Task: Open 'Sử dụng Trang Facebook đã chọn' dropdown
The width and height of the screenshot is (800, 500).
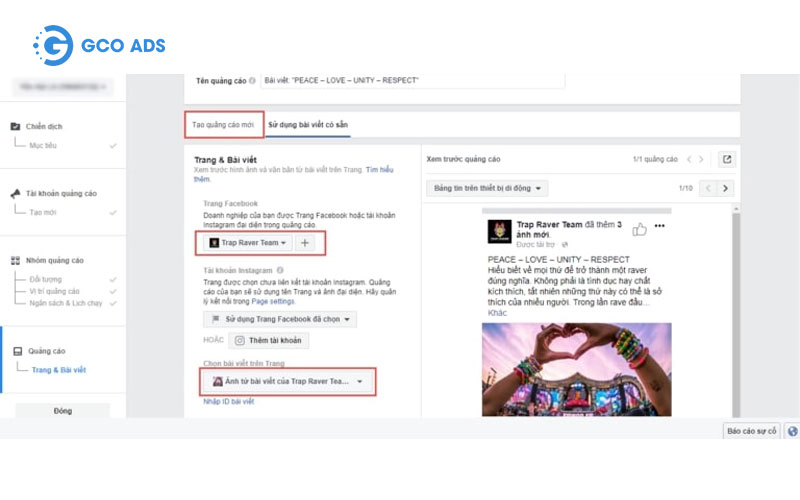Action: pos(279,319)
